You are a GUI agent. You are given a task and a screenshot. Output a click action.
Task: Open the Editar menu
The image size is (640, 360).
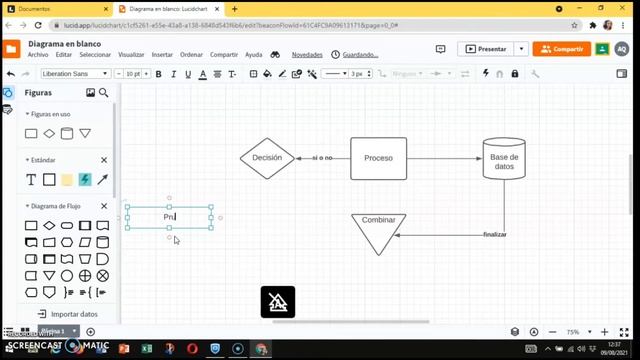pyautogui.click(x=64, y=55)
